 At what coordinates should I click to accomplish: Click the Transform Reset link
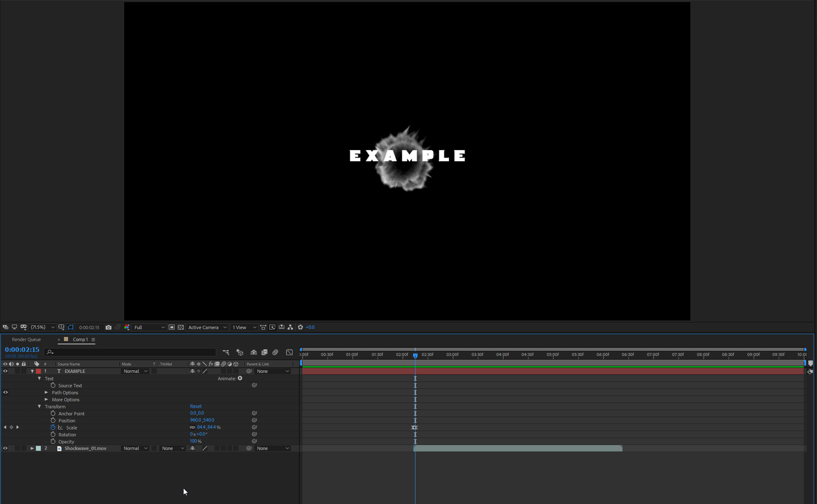(x=196, y=406)
